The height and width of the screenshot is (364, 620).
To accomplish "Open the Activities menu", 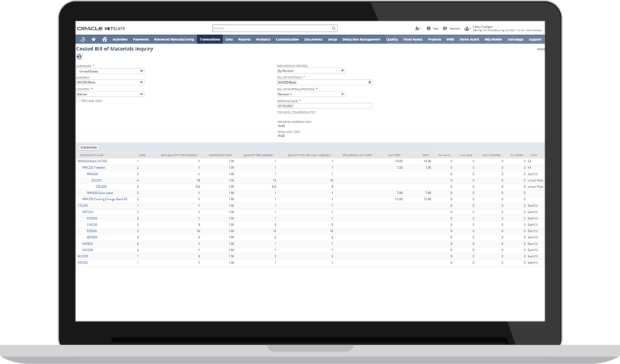I will pyautogui.click(x=120, y=39).
